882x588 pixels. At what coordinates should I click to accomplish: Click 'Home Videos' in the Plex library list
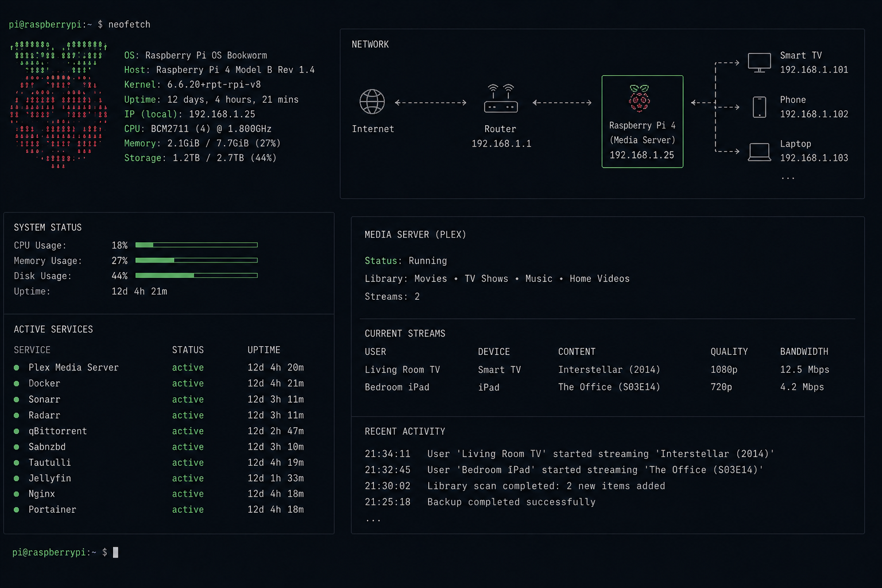(x=599, y=278)
